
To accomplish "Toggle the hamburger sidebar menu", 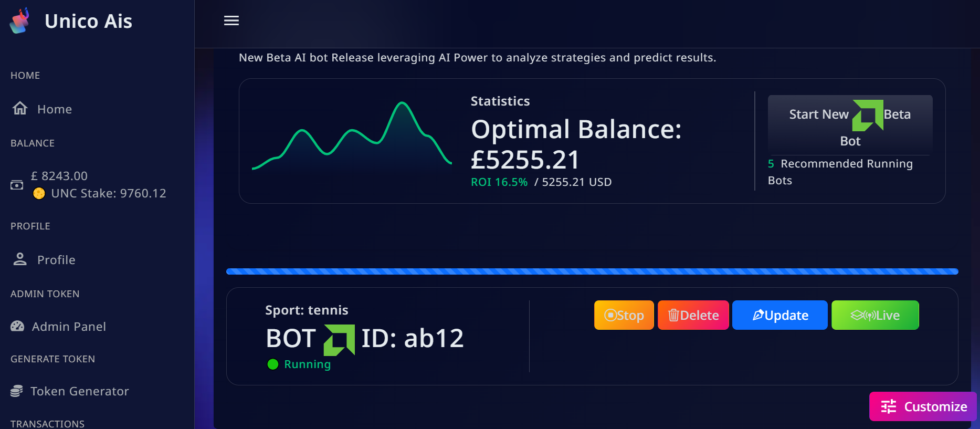I will [x=231, y=20].
